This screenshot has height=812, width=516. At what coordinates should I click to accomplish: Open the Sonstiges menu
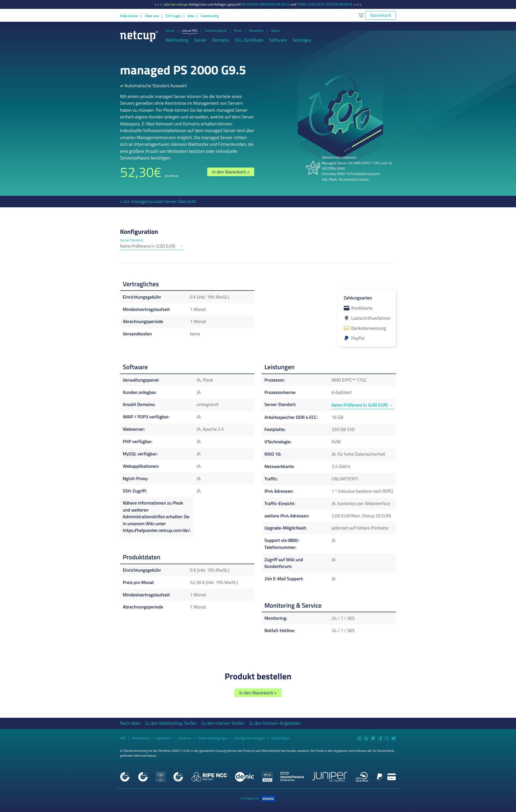click(302, 40)
